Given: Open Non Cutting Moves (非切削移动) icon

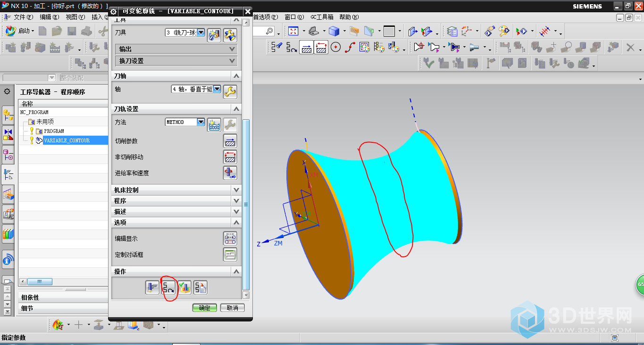Looking at the screenshot, I should [230, 157].
